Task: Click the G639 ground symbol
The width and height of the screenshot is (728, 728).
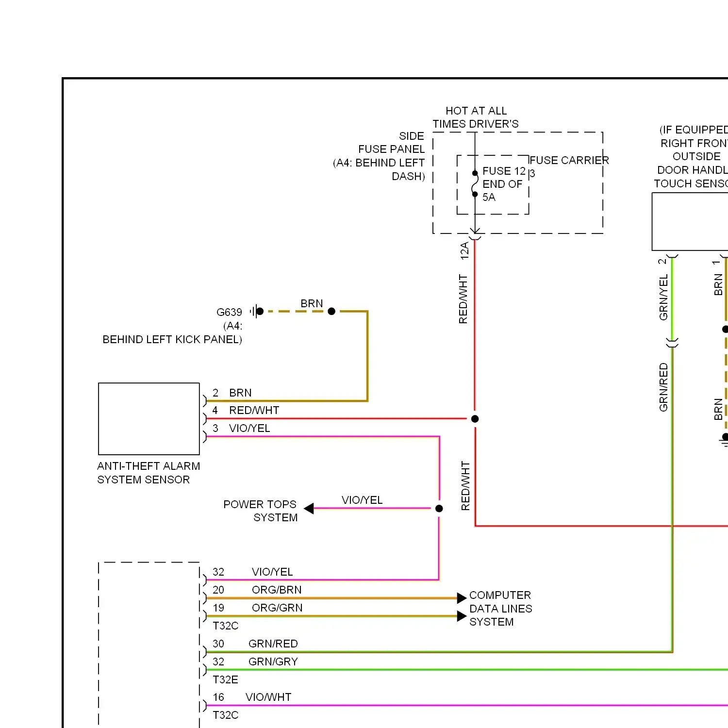Action: click(257, 311)
